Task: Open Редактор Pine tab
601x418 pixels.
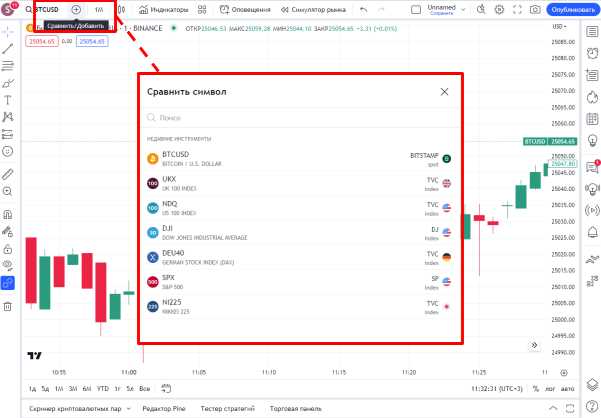Action: click(164, 408)
